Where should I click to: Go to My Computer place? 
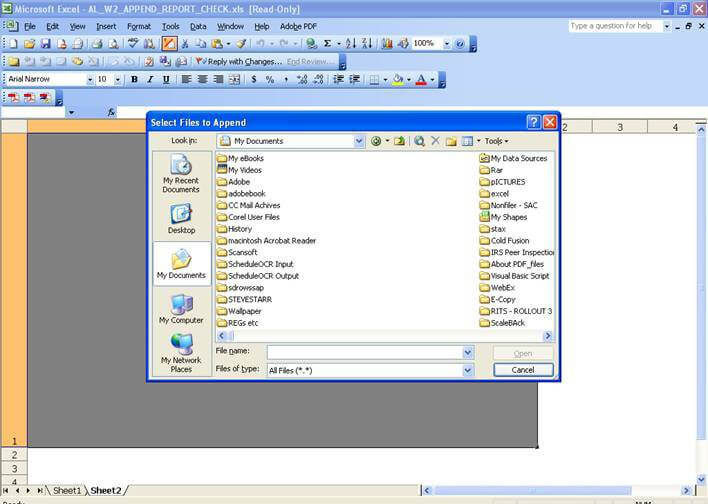(x=181, y=309)
